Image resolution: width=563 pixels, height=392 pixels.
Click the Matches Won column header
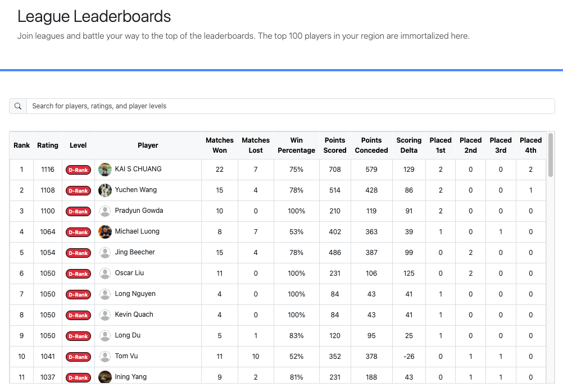220,145
